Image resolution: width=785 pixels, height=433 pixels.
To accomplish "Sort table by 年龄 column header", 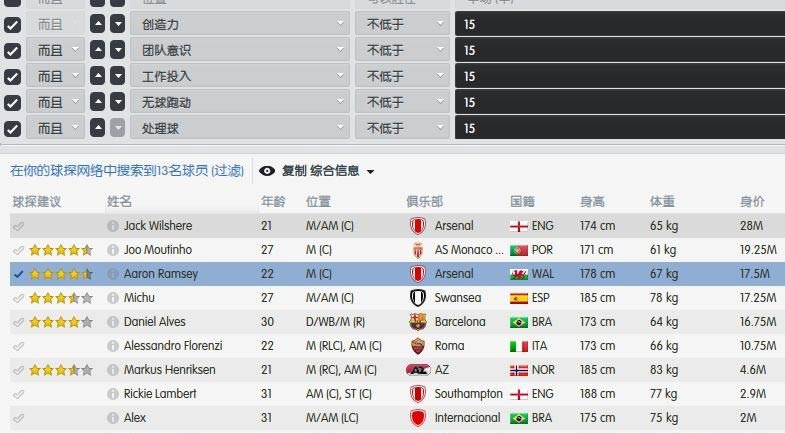I will point(273,201).
